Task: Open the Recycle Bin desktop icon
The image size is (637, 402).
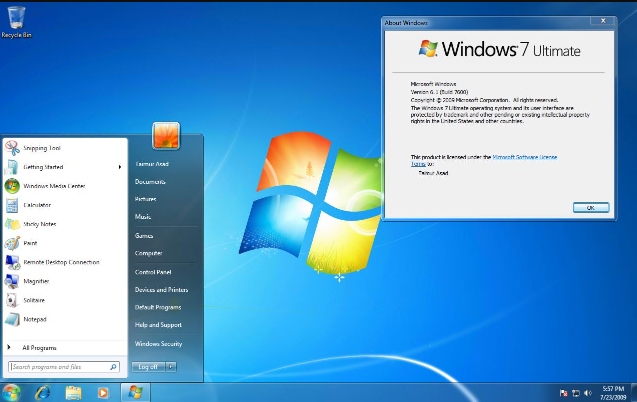Action: (x=16, y=20)
